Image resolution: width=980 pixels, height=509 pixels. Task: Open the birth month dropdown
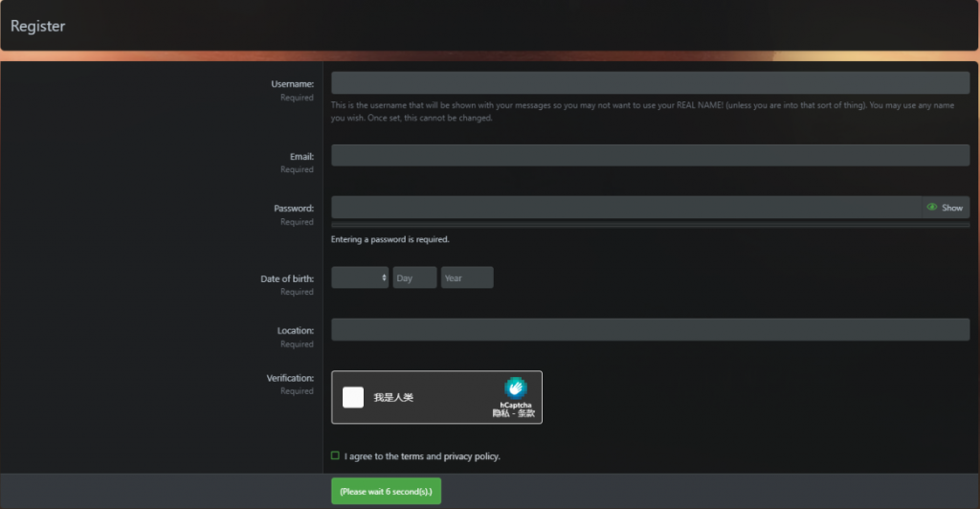[360, 277]
